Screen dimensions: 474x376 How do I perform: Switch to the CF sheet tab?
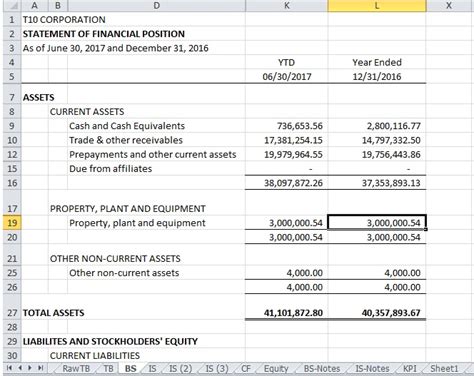coord(246,368)
